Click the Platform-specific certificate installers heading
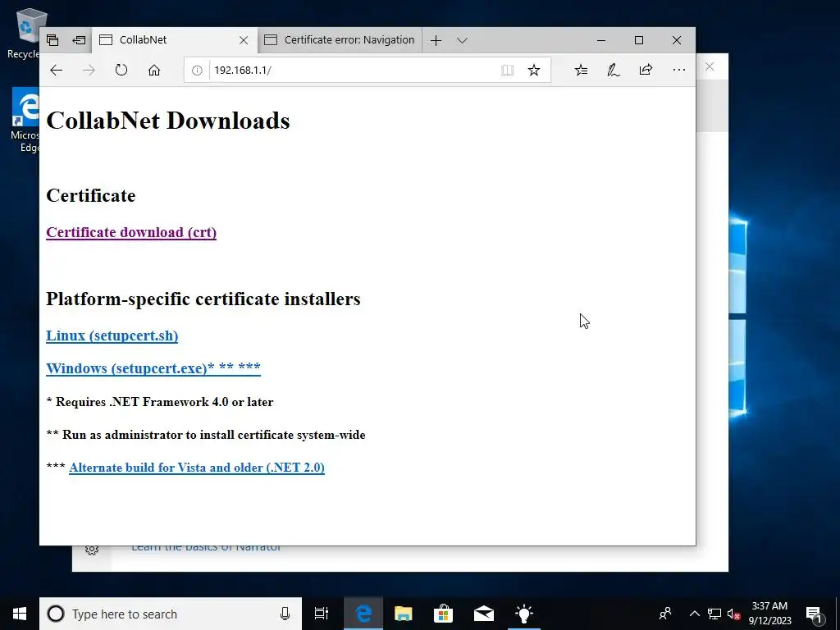The width and height of the screenshot is (840, 630). [x=203, y=299]
